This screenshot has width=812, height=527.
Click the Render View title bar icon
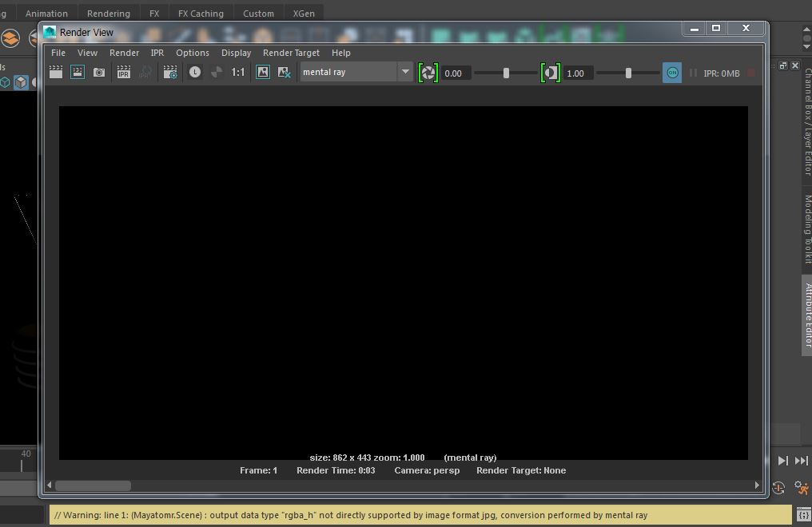click(x=50, y=32)
